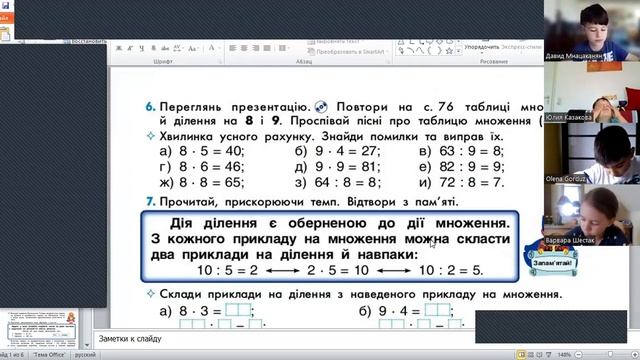
Task: Click the русский language indicator
Action: (85, 355)
